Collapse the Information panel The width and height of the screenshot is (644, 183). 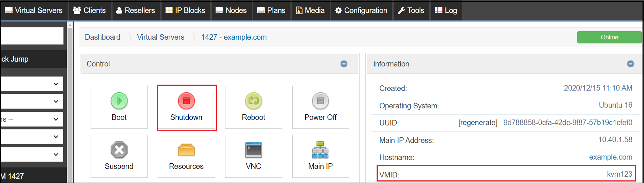(630, 64)
